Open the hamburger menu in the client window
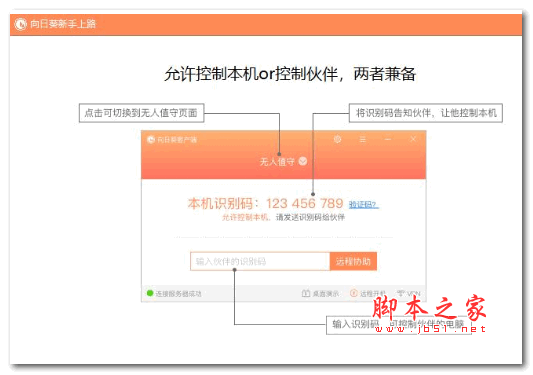 (x=363, y=139)
